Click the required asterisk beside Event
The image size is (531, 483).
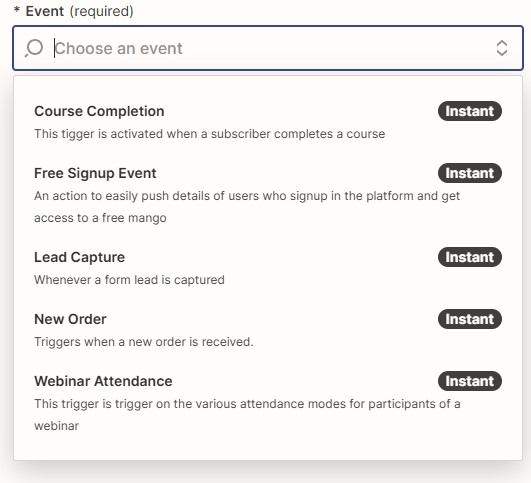coord(17,9)
